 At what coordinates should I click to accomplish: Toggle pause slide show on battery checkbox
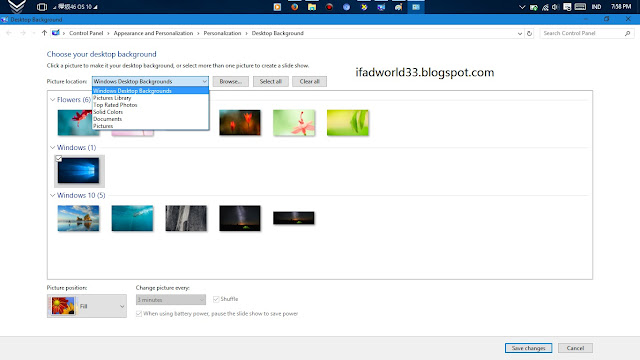pyautogui.click(x=139, y=313)
